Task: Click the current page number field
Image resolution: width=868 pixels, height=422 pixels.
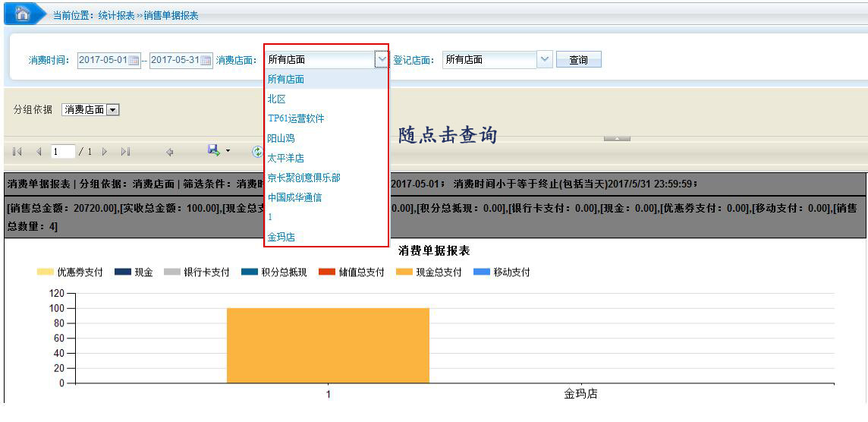Action: pyautogui.click(x=62, y=152)
